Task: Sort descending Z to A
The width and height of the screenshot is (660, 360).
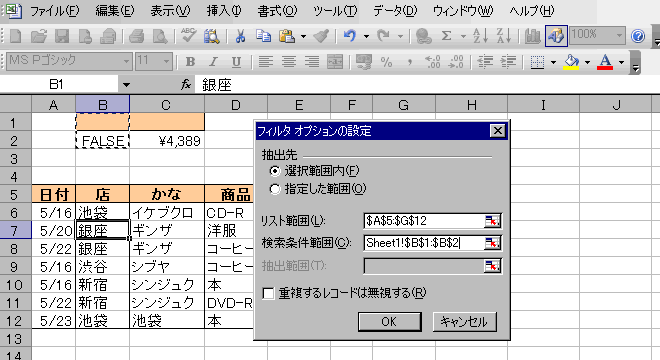Action: pyautogui.click(x=503, y=36)
